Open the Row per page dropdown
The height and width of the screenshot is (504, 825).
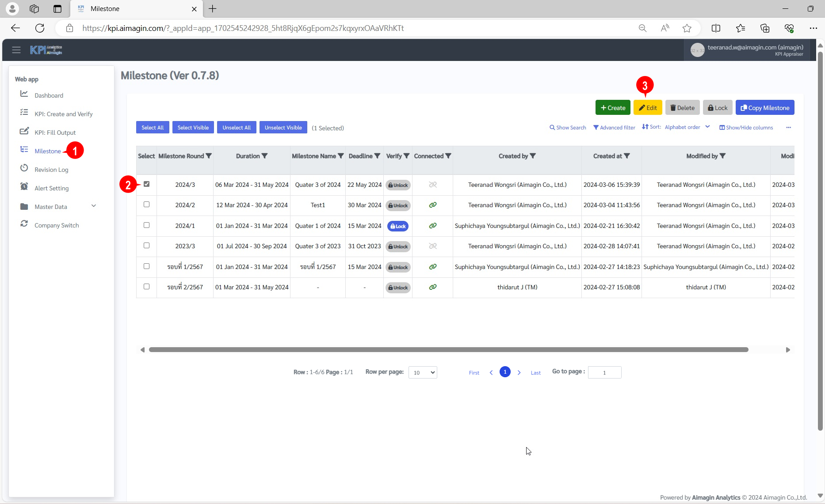pos(423,372)
